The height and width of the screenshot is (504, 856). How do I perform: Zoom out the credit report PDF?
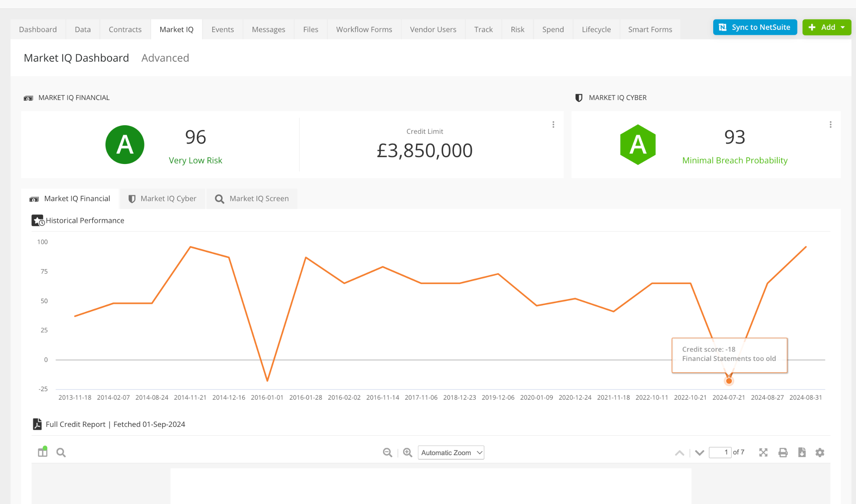point(387,452)
